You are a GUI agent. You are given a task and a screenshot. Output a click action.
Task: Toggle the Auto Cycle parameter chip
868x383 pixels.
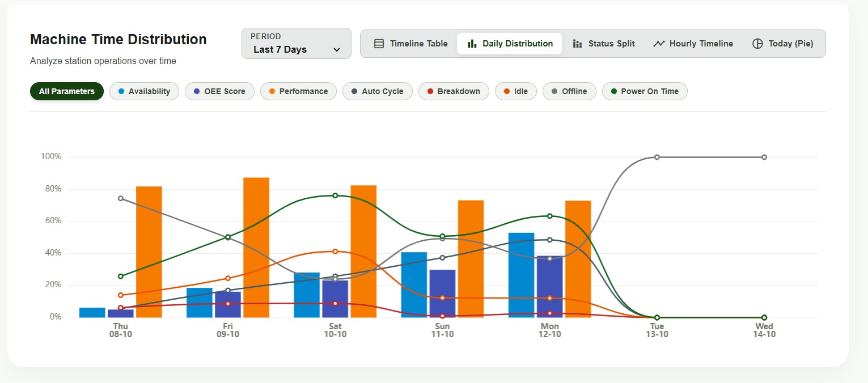tap(378, 91)
